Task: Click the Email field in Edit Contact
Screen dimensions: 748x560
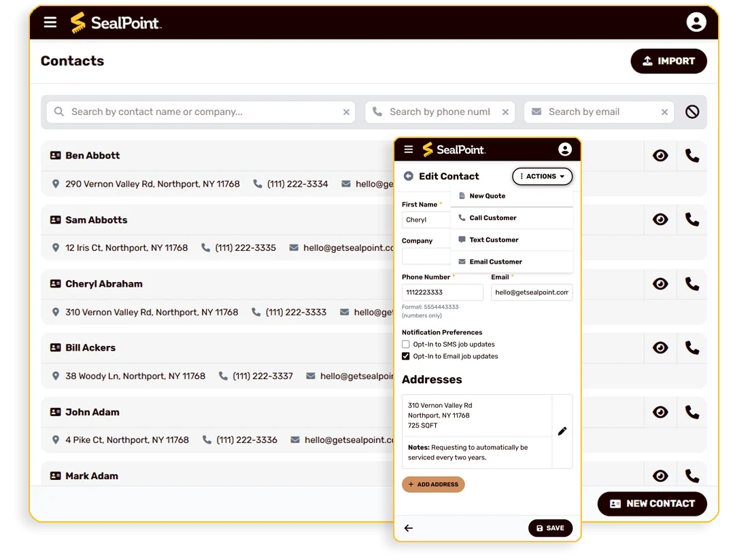Action: (x=532, y=292)
